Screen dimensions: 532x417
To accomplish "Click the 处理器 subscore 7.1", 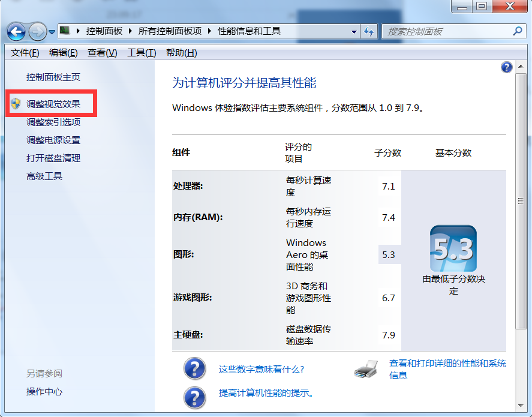I will [x=389, y=187].
